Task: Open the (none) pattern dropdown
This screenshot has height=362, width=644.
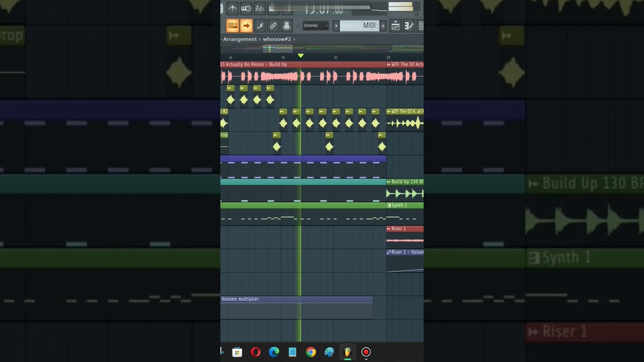Action: 315,26
